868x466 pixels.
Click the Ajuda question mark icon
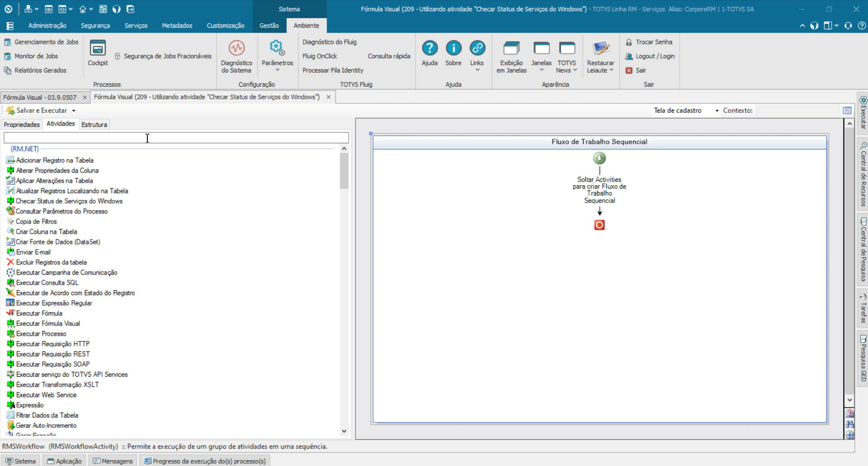pyautogui.click(x=429, y=48)
